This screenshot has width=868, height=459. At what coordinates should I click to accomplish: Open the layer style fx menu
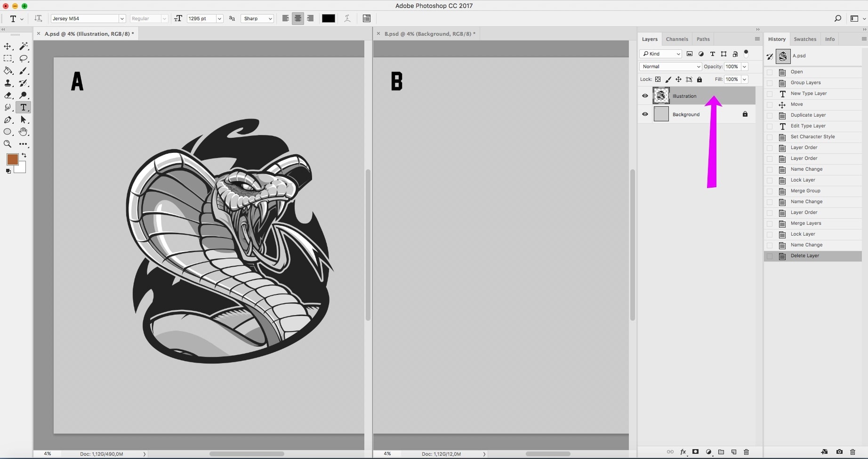tap(683, 452)
